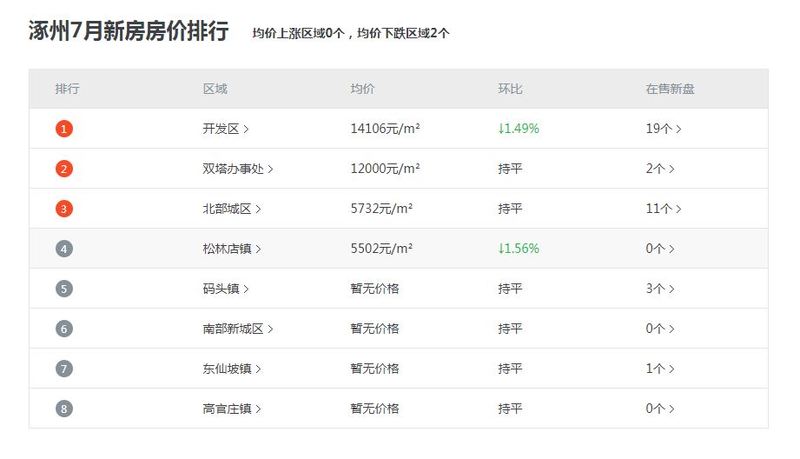This screenshot has height=459, width=800.
Task: Click the 均价 column header
Action: coord(362,89)
